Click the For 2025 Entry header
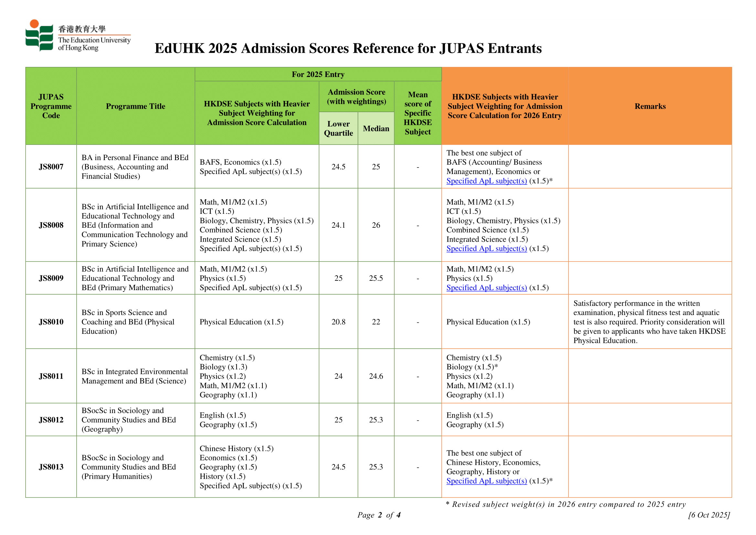Screen dimensions: 756x535 coord(318,74)
